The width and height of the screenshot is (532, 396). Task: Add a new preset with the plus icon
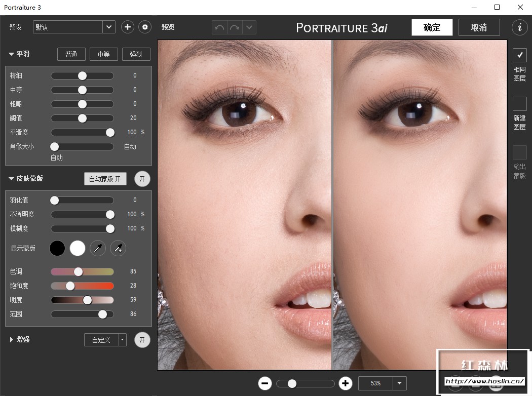[x=128, y=27]
